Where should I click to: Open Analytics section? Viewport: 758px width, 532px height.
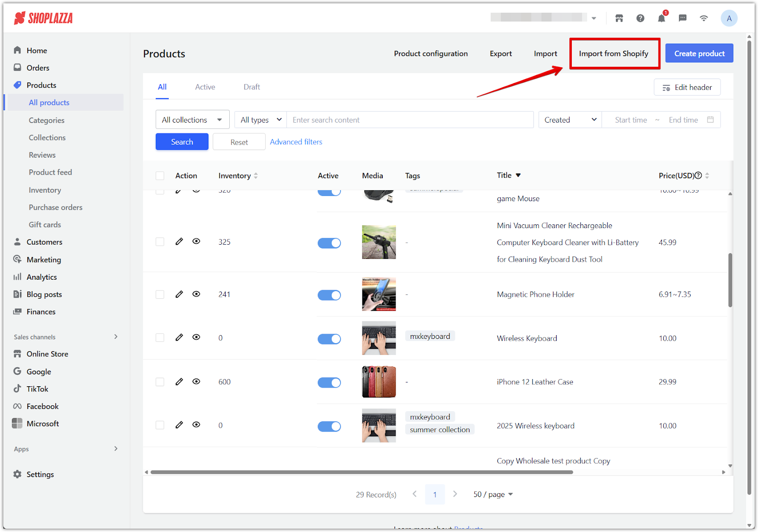[x=42, y=277]
